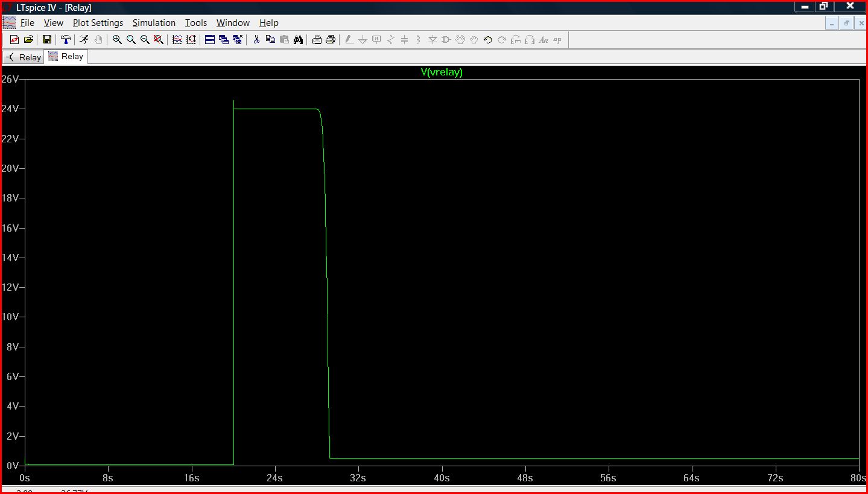This screenshot has height=494, width=868.
Task: Click the plot icon left of File menu
Action: pos(9,22)
